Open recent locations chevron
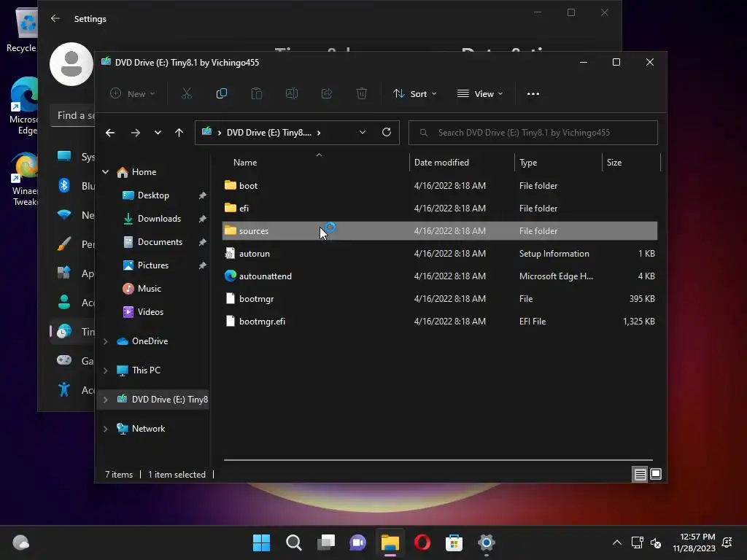Screen dimensions: 747x560 (x=158, y=133)
